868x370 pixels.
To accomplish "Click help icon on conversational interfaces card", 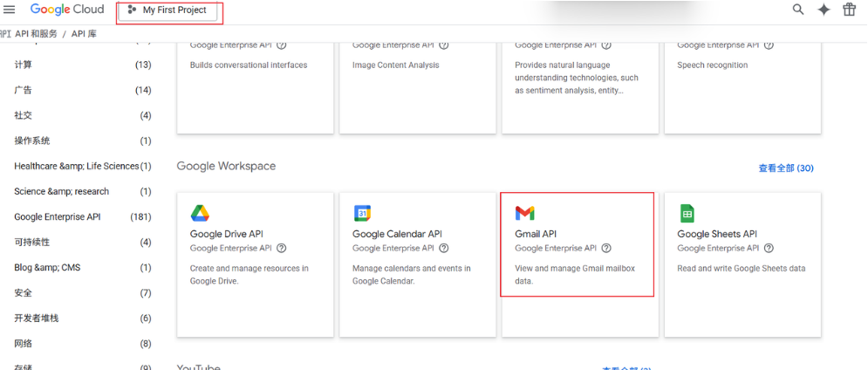I will 281,45.
